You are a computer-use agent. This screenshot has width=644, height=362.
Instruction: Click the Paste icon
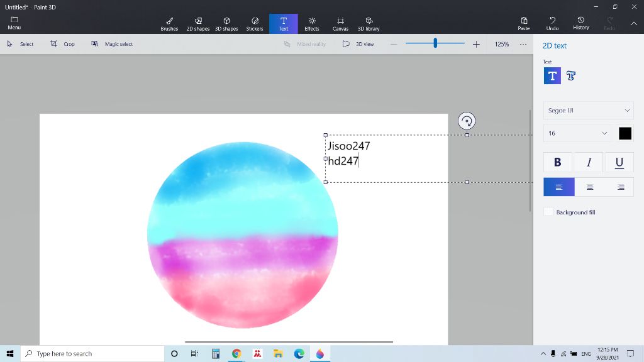(x=524, y=23)
